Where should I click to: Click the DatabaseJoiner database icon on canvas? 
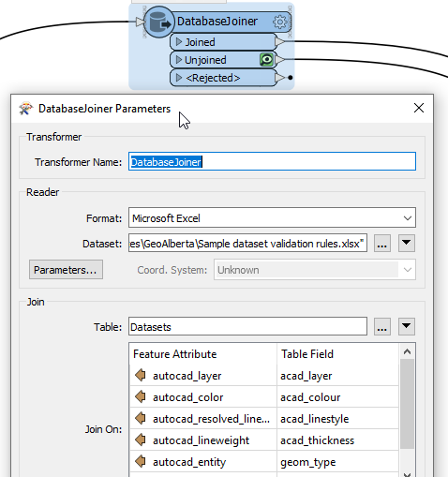(158, 22)
